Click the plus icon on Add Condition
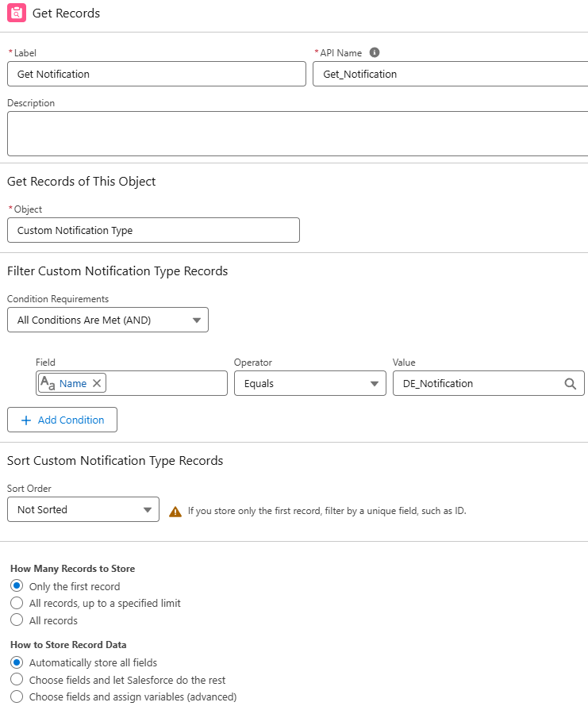588x706 pixels. [x=26, y=420]
